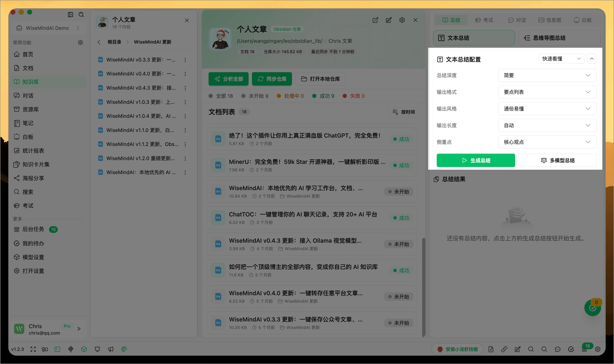Open the 常用功能 settings gear
This screenshot has height=364, width=614.
[x=81, y=43]
